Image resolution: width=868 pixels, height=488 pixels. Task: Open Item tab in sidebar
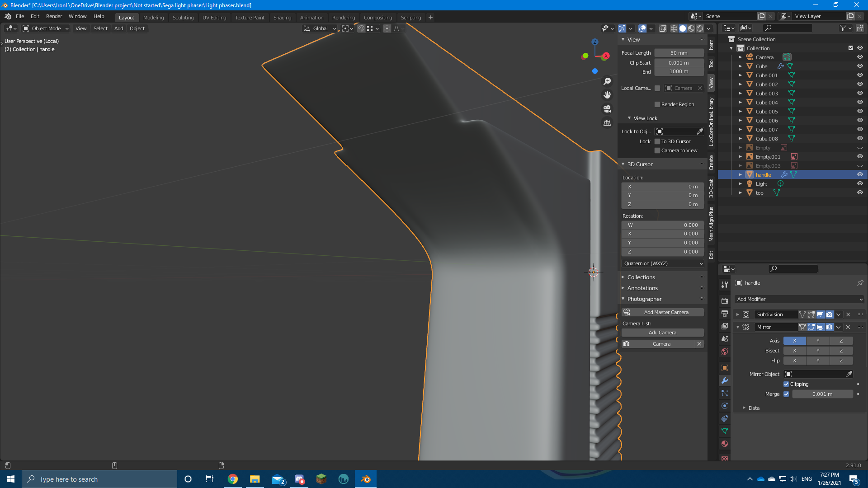[711, 44]
